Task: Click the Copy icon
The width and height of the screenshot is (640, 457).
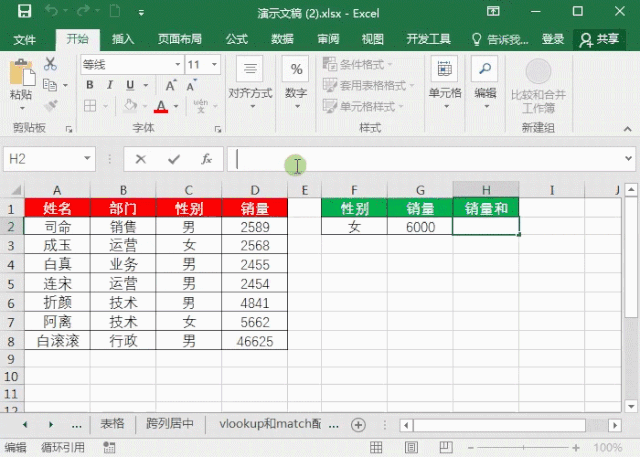Action: click(50, 85)
